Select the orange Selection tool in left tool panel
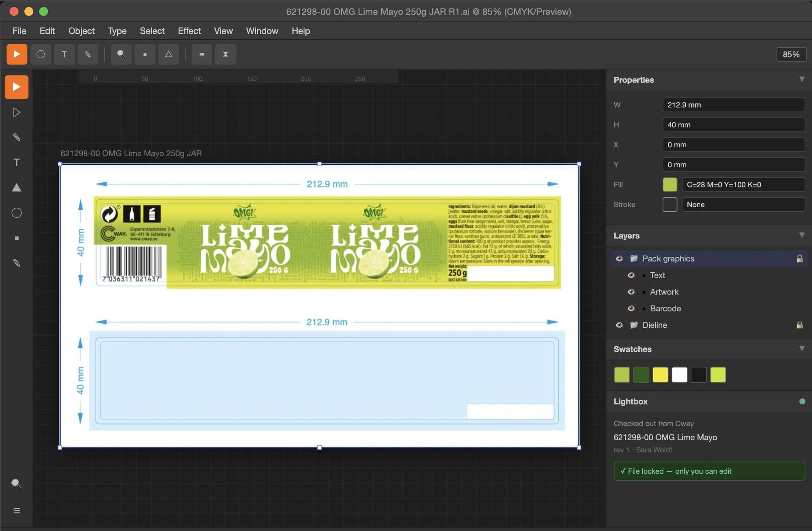The width and height of the screenshot is (812, 531). (17, 87)
